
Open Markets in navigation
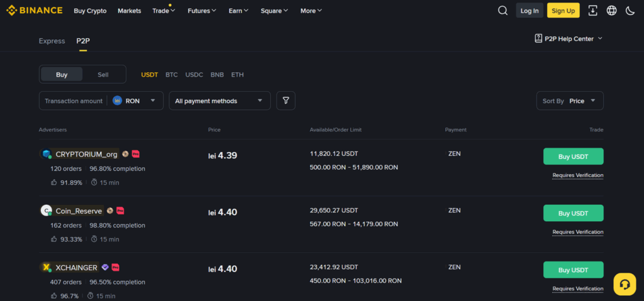pyautogui.click(x=130, y=11)
